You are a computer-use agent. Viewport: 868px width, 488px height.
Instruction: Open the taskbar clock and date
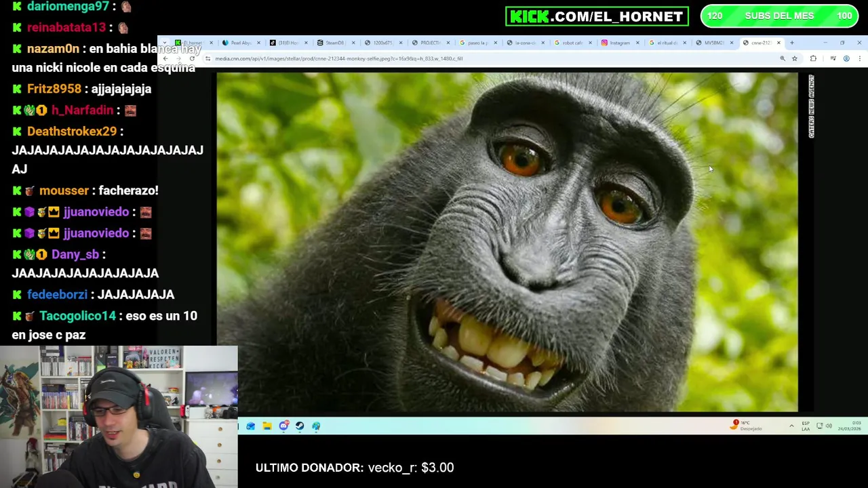click(849, 426)
